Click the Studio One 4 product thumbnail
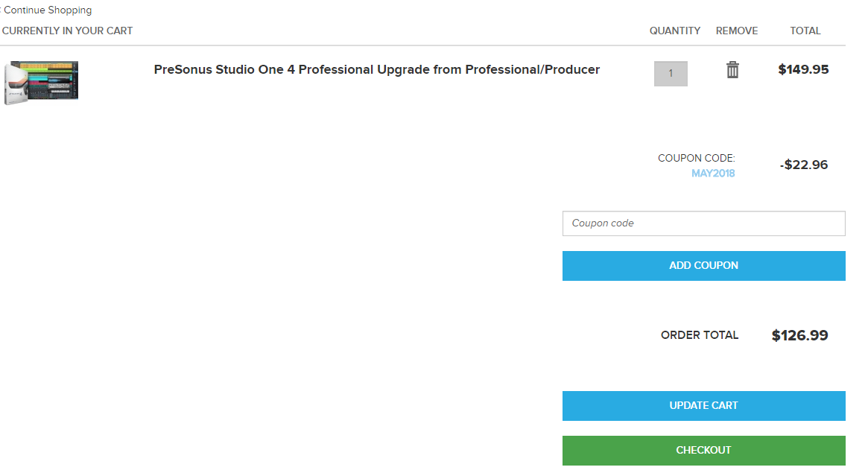Image resolution: width=868 pixels, height=473 pixels. (x=42, y=82)
